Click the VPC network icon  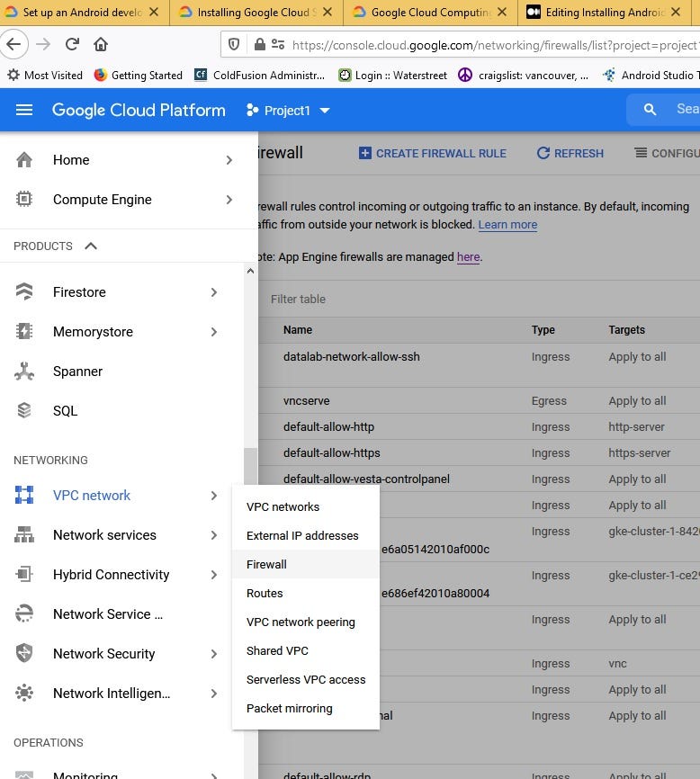click(x=24, y=495)
